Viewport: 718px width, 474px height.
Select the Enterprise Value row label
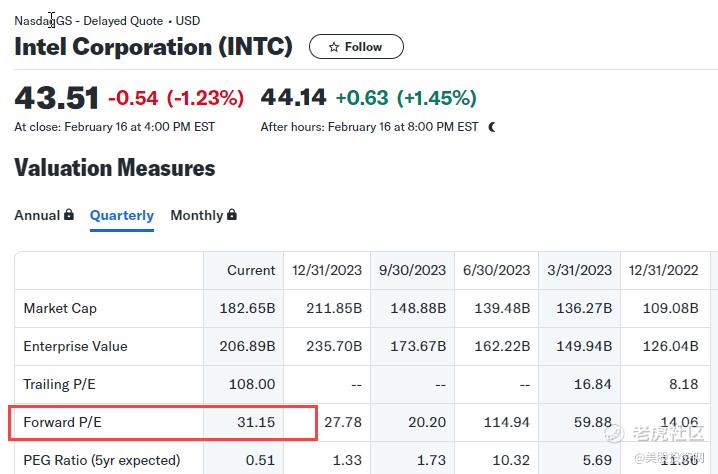pyautogui.click(x=76, y=346)
